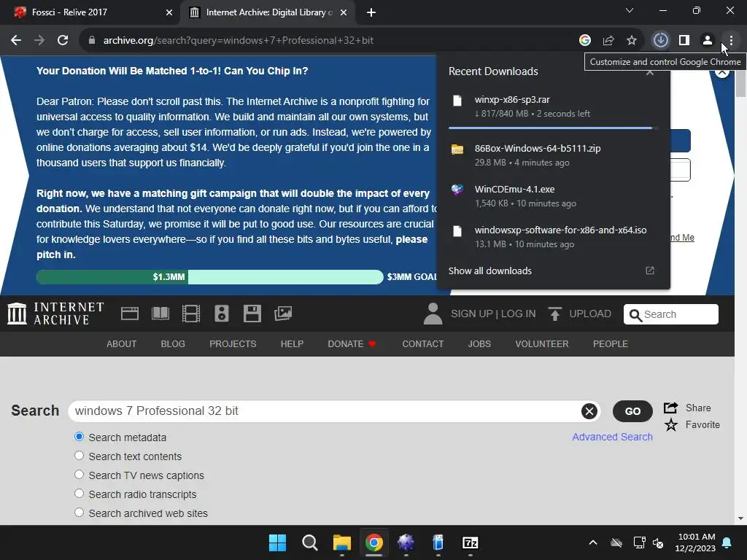Open the Chrome three-dot menu

(731, 41)
